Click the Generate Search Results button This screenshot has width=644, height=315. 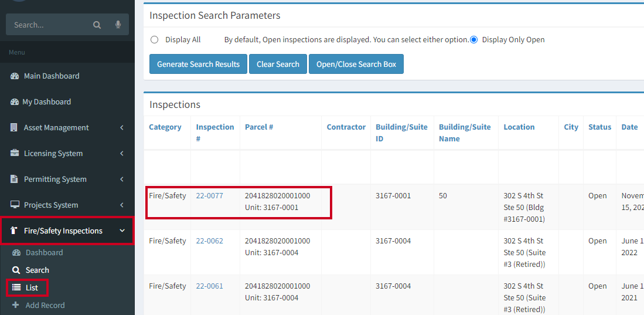199,64
